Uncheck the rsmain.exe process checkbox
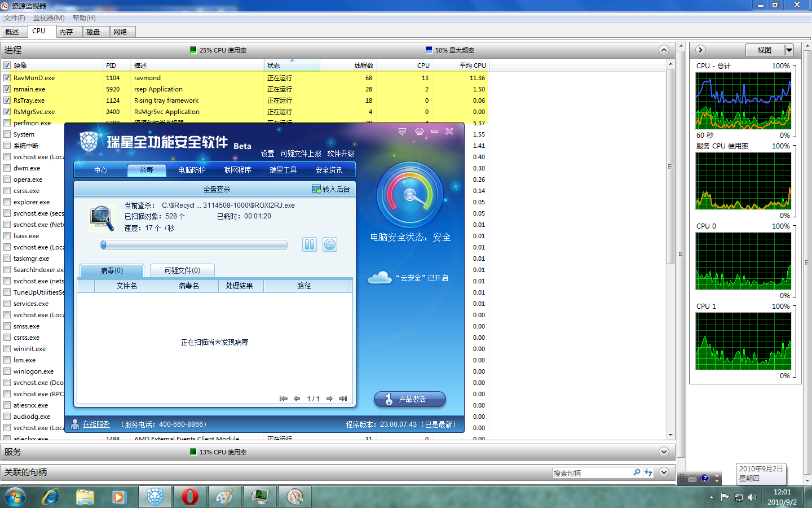Screen dimensions: 812x508 pos(7,89)
